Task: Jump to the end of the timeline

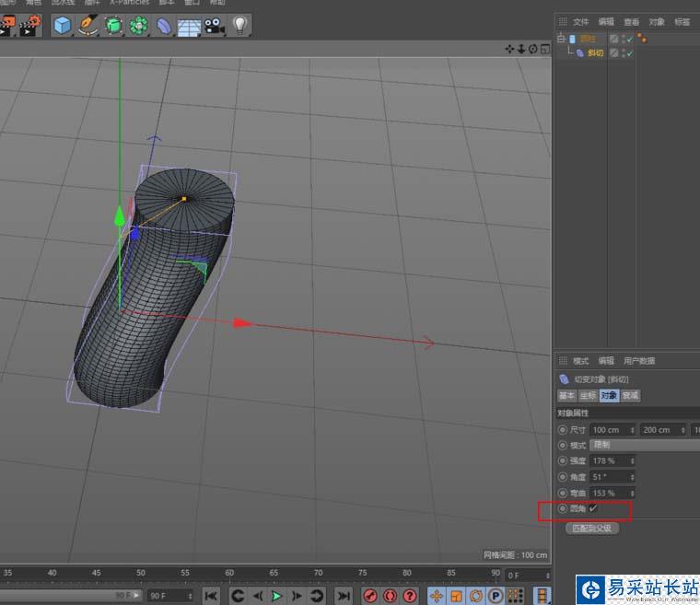Action: (343, 596)
